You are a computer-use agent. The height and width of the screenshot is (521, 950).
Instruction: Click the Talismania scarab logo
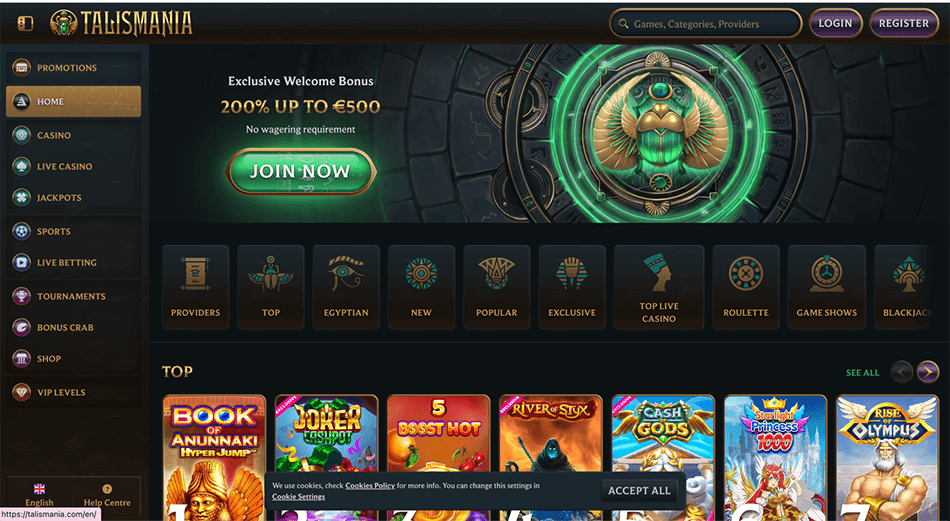pyautogui.click(x=121, y=24)
